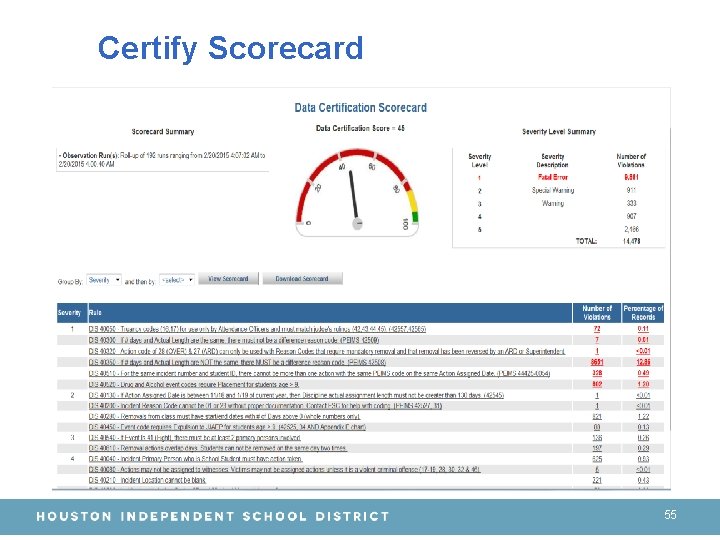Viewport: 720px width, 540px height.
Task: Click the total violations value 14,478
Action: click(632, 241)
